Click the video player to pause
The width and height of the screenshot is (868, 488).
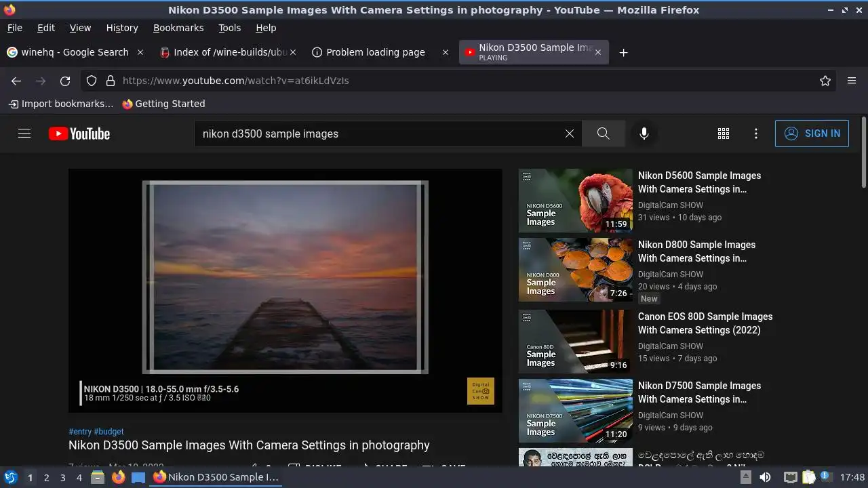tap(285, 291)
